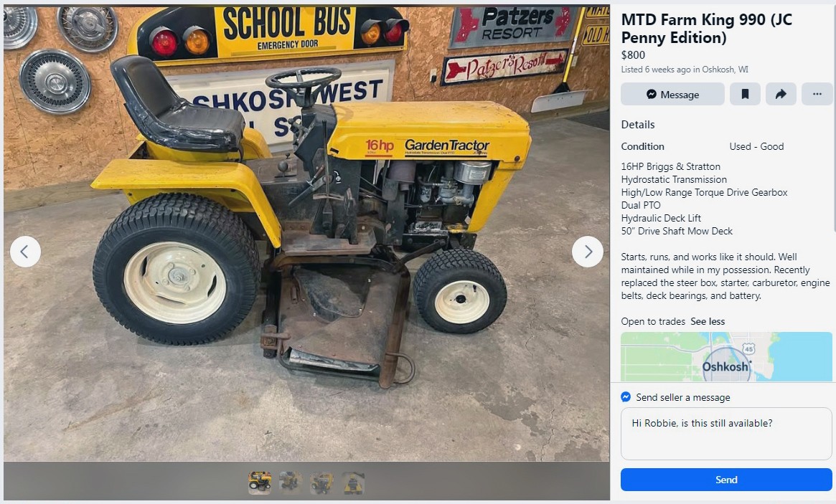Click the Highway 45 shield on map
Image resolution: width=836 pixels, height=504 pixels.
coord(748,349)
